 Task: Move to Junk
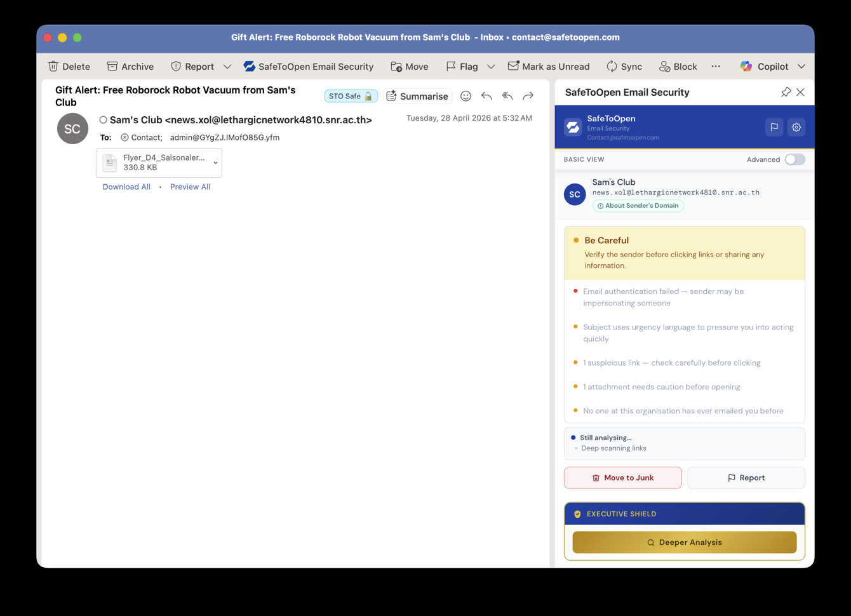point(623,478)
